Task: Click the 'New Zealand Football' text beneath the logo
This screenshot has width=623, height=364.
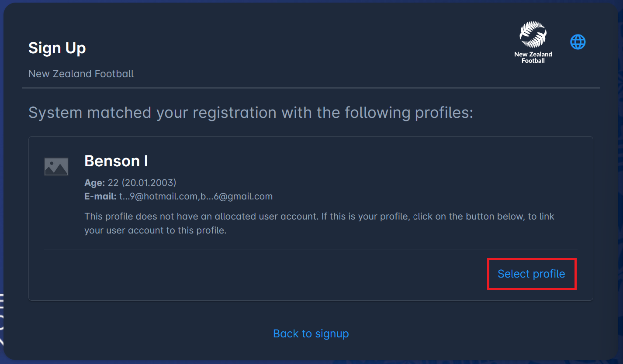Action: click(533, 58)
